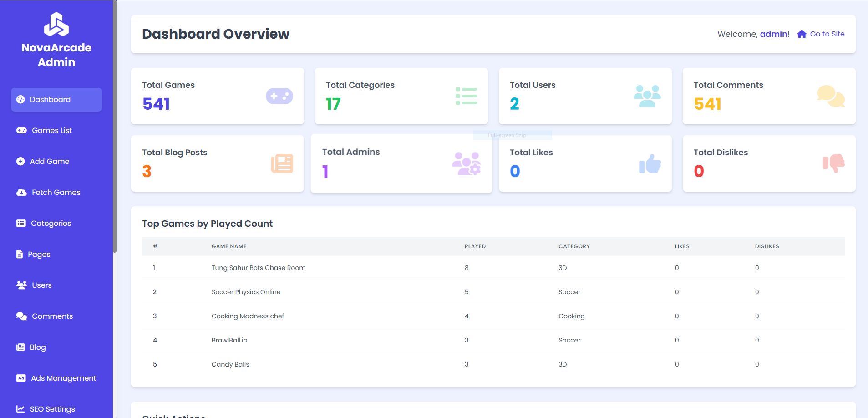Open the Games List sidebar menu

pos(51,131)
